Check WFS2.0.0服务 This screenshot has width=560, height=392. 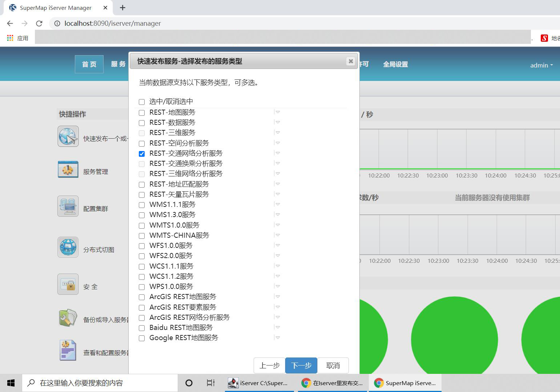click(x=142, y=256)
